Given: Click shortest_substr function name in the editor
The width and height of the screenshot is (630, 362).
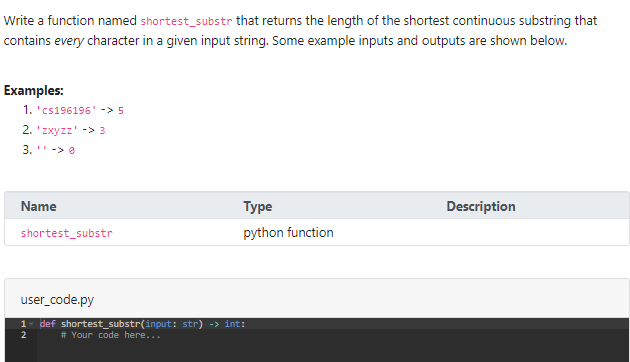Looking at the screenshot, I should 100,324.
